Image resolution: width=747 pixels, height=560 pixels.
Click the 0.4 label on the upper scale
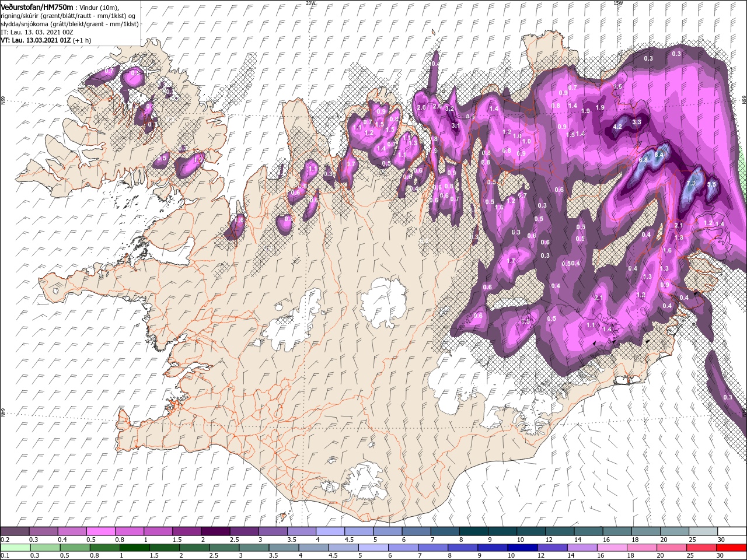62,540
